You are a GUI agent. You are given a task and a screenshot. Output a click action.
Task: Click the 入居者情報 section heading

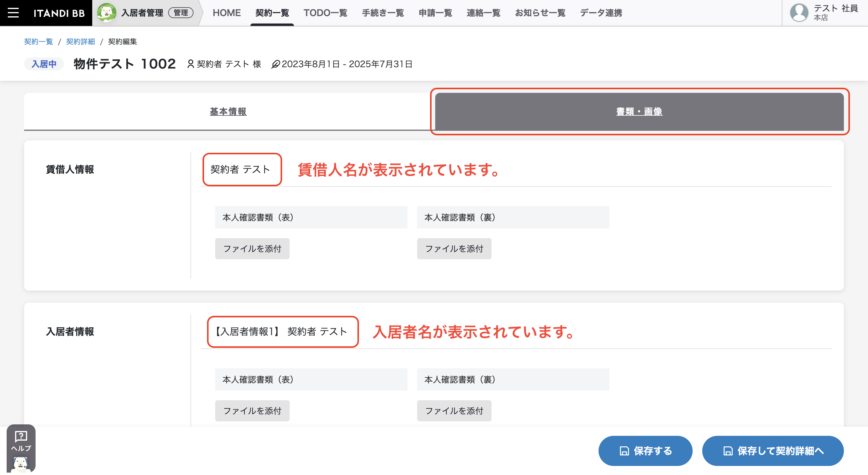click(70, 332)
